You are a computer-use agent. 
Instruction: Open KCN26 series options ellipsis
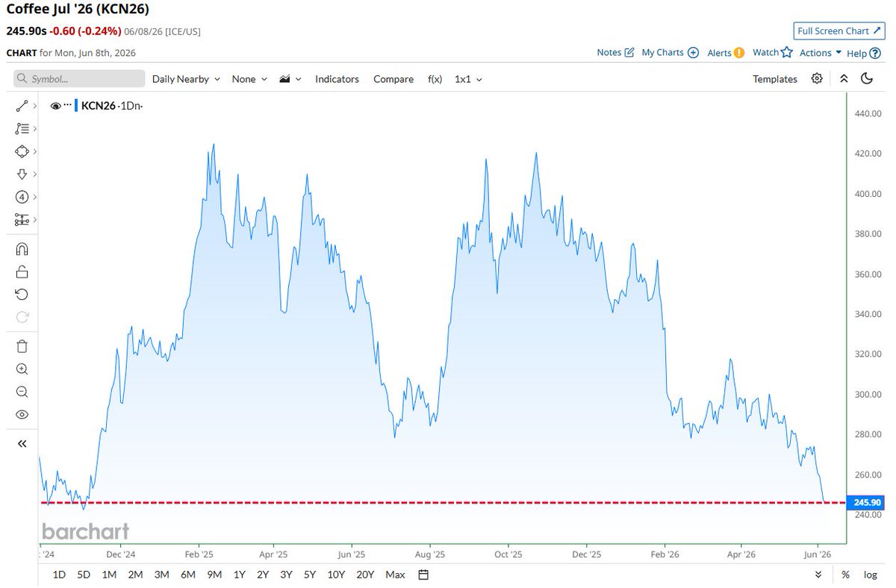pos(66,106)
